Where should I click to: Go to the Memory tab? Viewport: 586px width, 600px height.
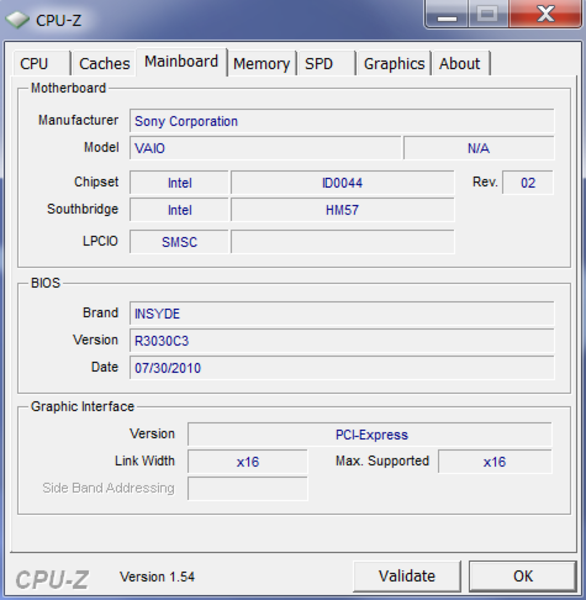point(262,64)
